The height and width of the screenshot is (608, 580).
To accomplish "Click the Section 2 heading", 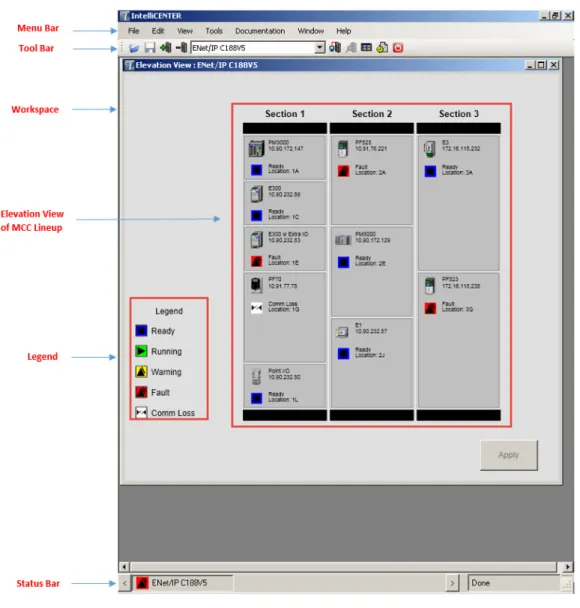I will tap(372, 114).
